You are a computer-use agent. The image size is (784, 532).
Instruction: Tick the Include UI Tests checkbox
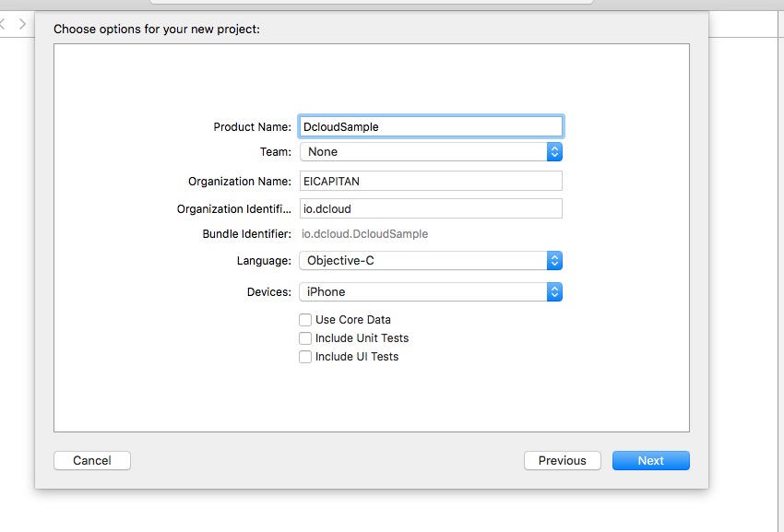305,357
